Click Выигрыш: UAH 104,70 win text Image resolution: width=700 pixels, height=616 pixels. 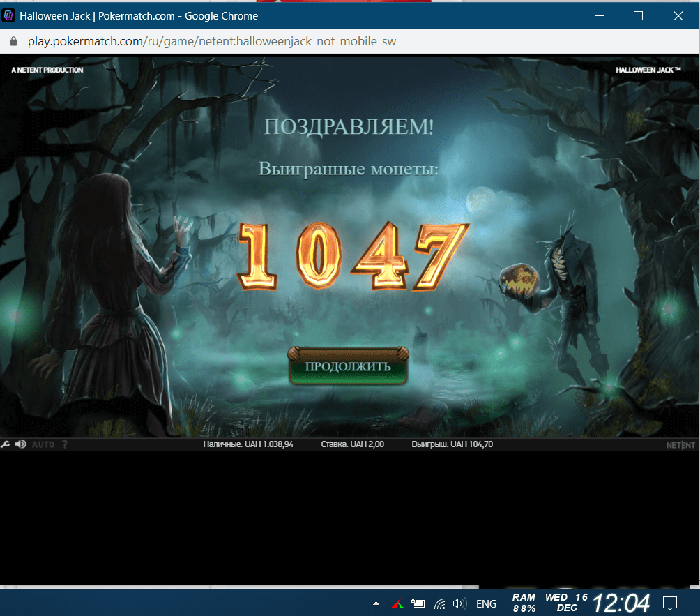(452, 444)
